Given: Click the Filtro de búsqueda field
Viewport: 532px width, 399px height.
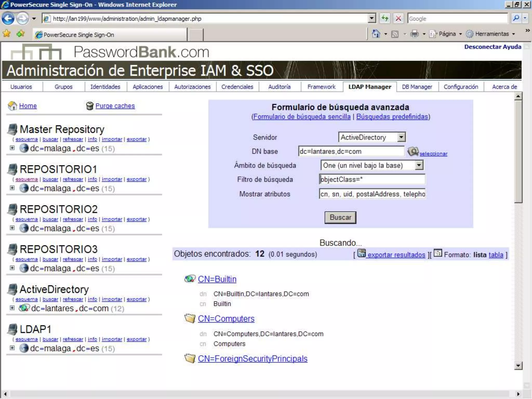Looking at the screenshot, I should click(372, 179).
